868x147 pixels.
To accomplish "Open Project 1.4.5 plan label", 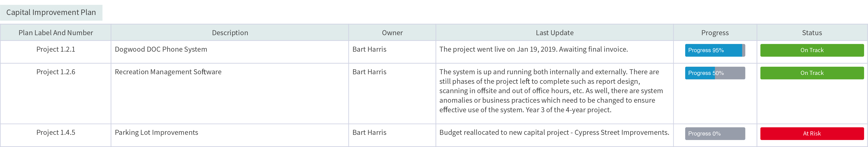I will tap(56, 132).
